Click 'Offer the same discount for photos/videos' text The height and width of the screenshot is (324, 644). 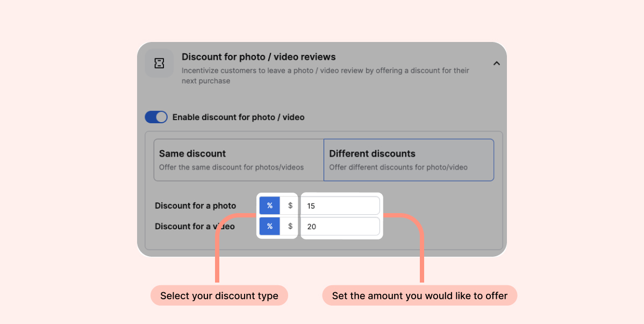click(231, 167)
